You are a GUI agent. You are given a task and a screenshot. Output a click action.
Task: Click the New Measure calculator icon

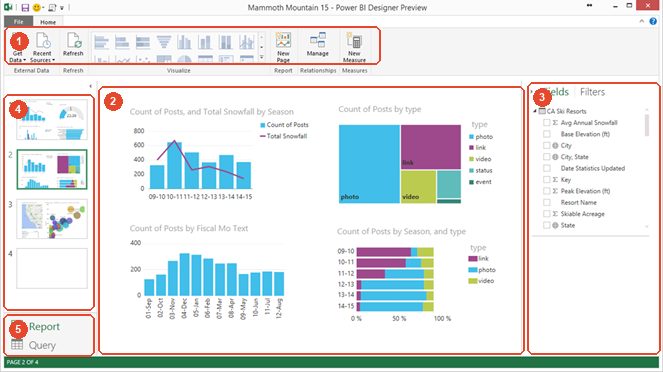tap(354, 41)
